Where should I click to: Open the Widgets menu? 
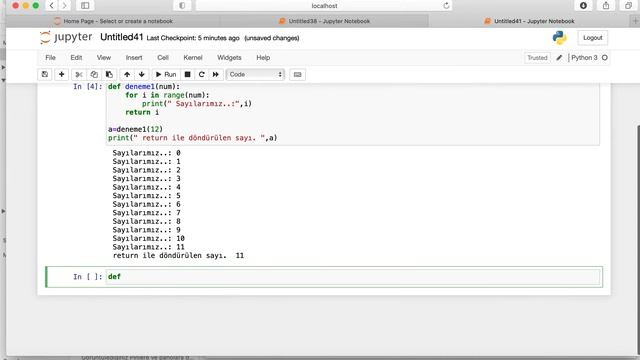[229, 58]
